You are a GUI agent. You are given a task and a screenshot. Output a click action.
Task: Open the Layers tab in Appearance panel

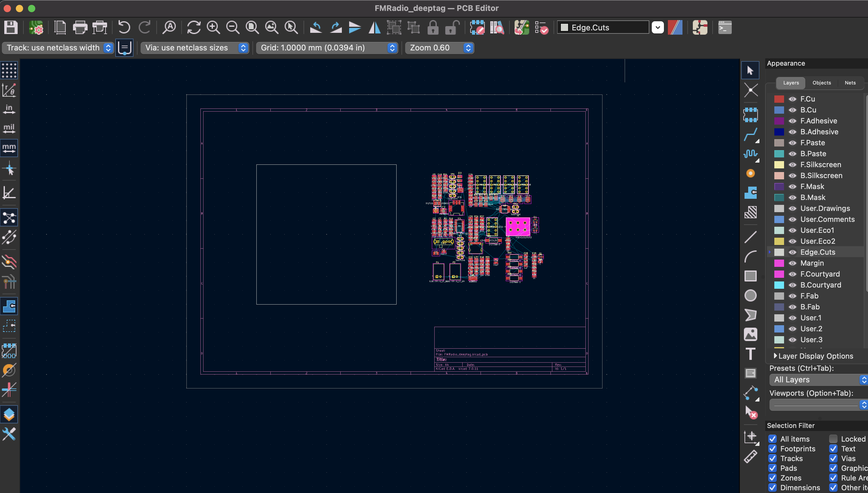tap(790, 82)
